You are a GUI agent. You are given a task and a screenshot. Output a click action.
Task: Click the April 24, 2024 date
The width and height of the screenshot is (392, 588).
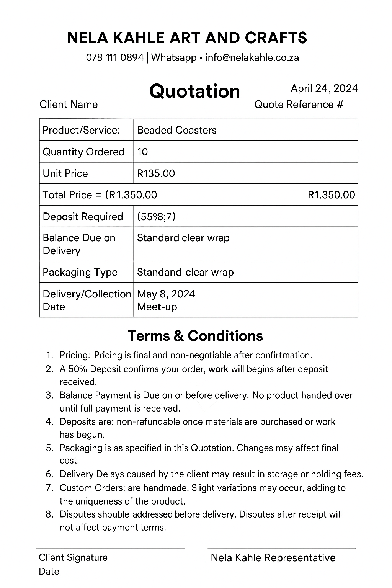[x=324, y=88]
